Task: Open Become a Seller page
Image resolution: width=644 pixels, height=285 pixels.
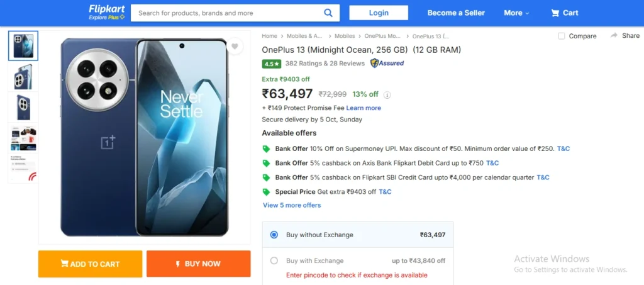Action: [456, 13]
